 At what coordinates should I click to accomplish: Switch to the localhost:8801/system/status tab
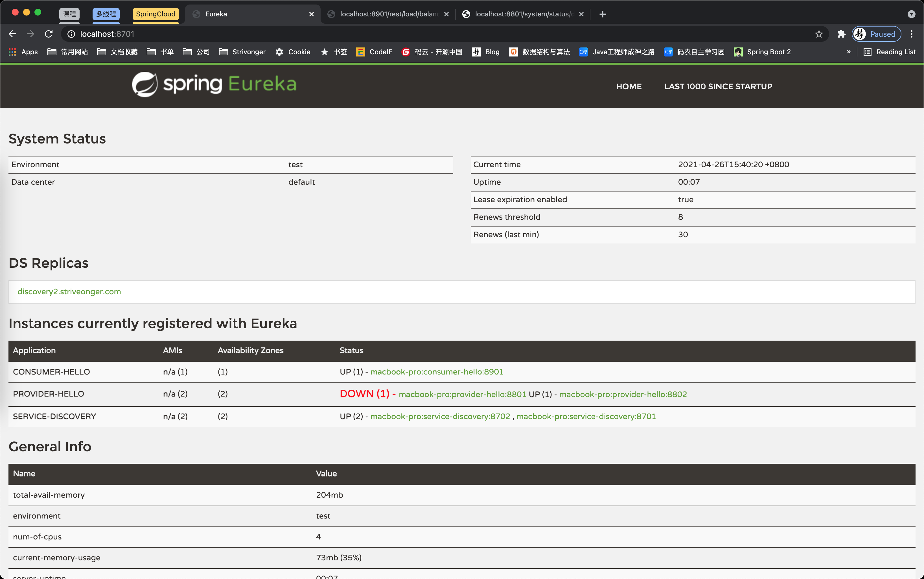523,14
